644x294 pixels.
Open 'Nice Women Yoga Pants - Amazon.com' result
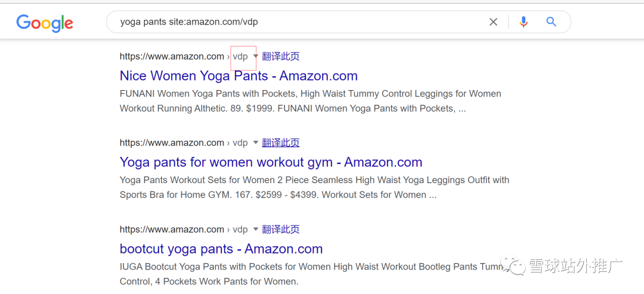click(x=239, y=76)
